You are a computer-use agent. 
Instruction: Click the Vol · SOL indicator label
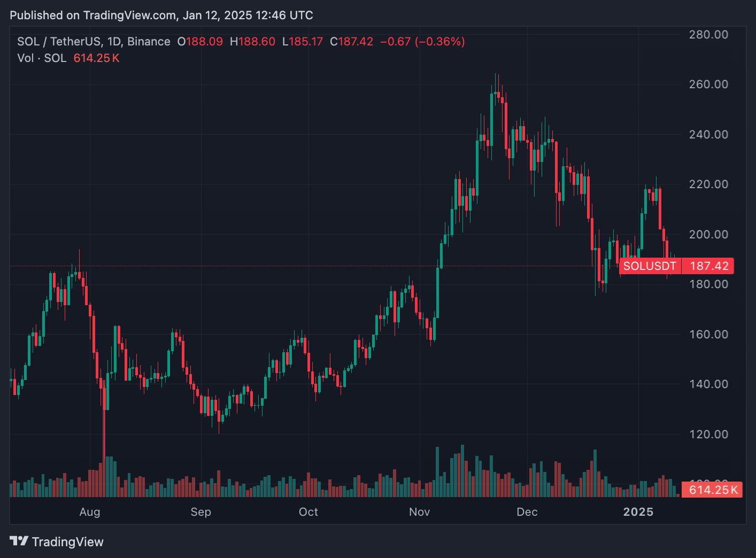[x=42, y=58]
